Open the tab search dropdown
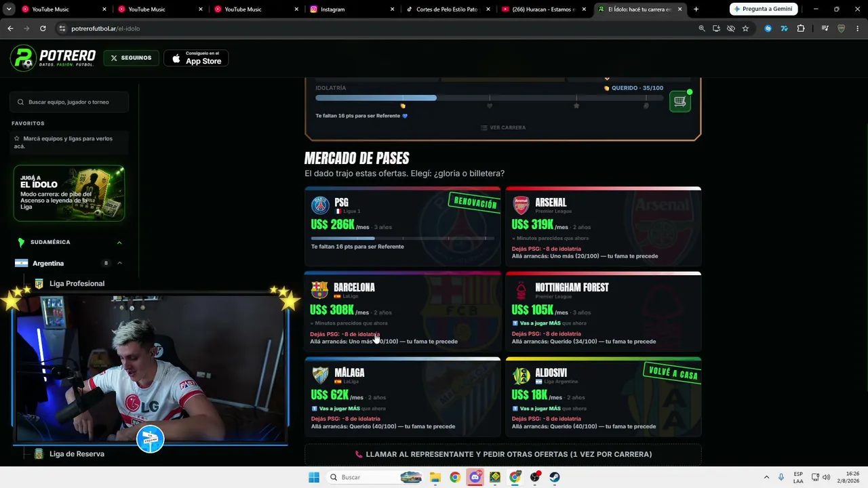 [10, 9]
